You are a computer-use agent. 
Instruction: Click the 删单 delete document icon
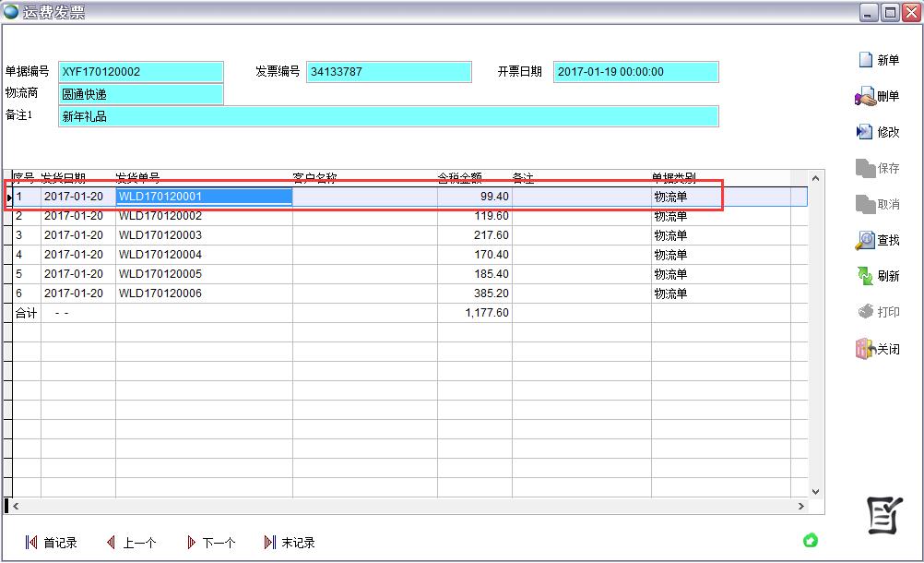pyautogui.click(x=865, y=97)
